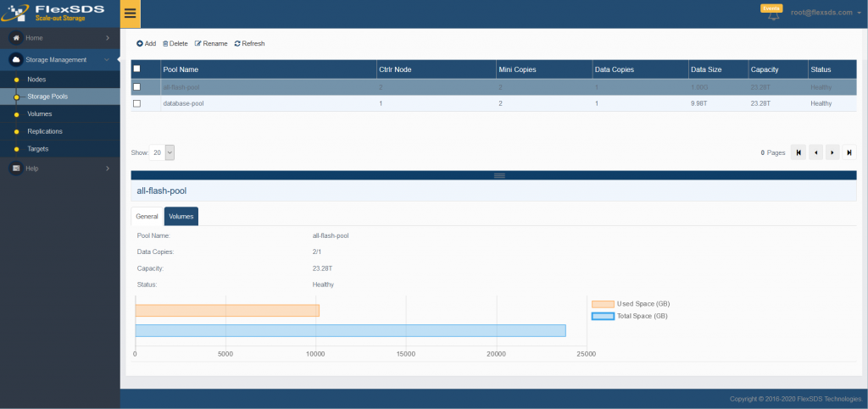Click the 9.98T data size cell
The width and height of the screenshot is (868, 409).
(x=698, y=103)
